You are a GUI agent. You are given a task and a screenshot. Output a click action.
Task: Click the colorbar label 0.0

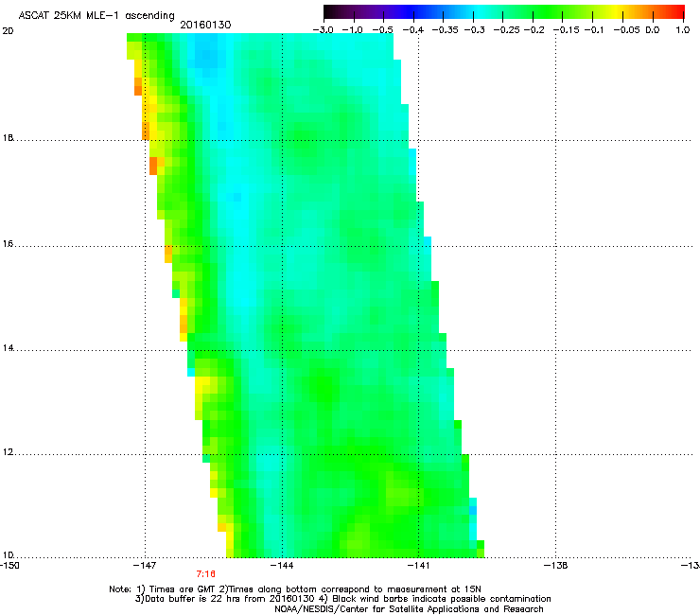(x=653, y=30)
